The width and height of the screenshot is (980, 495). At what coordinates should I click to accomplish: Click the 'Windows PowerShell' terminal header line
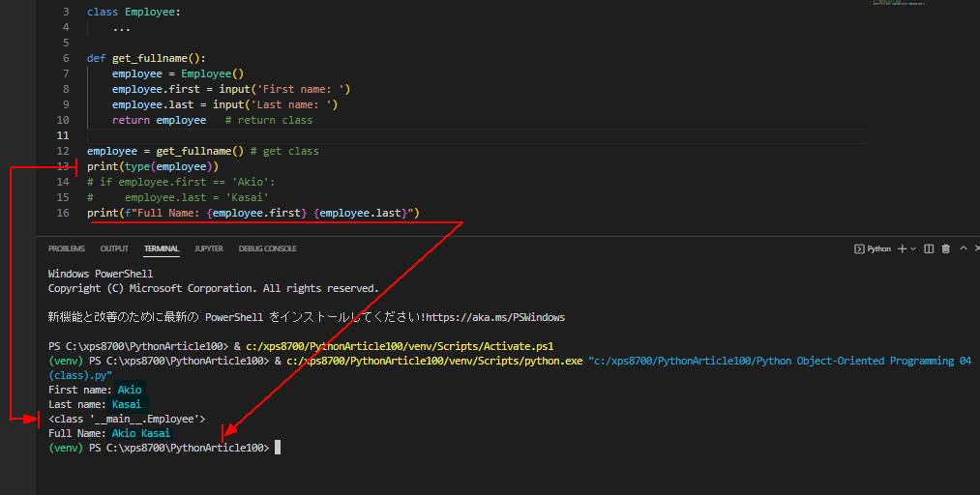100,274
